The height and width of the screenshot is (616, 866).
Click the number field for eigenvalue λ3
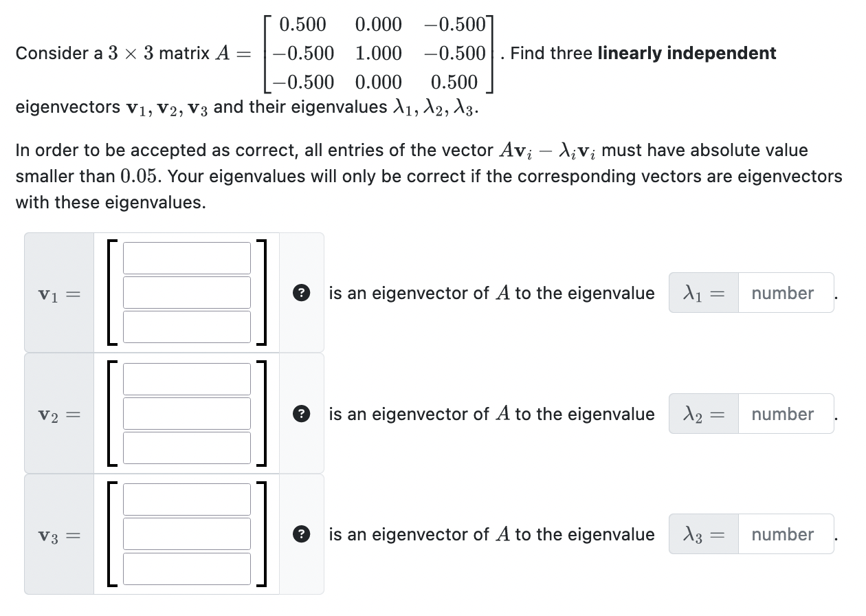point(786,534)
